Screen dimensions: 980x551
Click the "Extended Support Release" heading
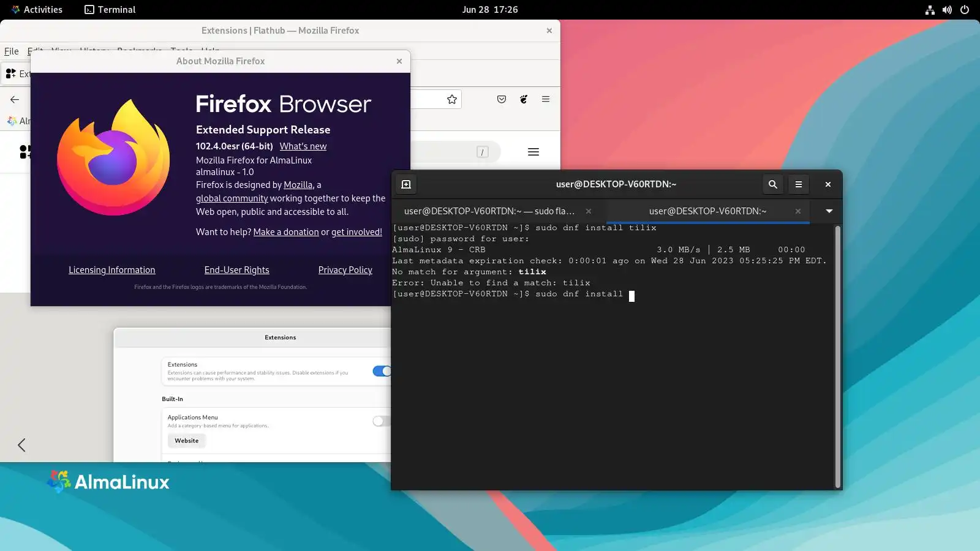tap(263, 130)
